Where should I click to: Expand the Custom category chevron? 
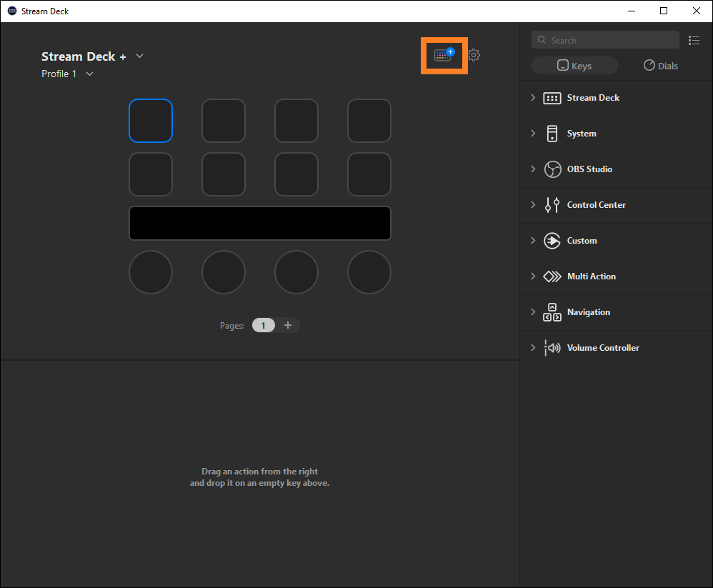click(533, 241)
